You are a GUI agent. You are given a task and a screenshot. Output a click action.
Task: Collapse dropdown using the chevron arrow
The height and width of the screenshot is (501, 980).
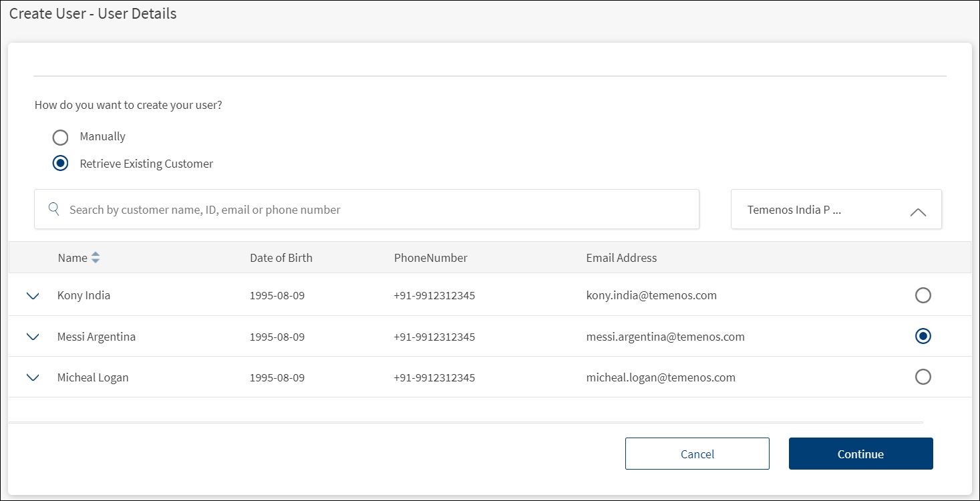point(918,211)
